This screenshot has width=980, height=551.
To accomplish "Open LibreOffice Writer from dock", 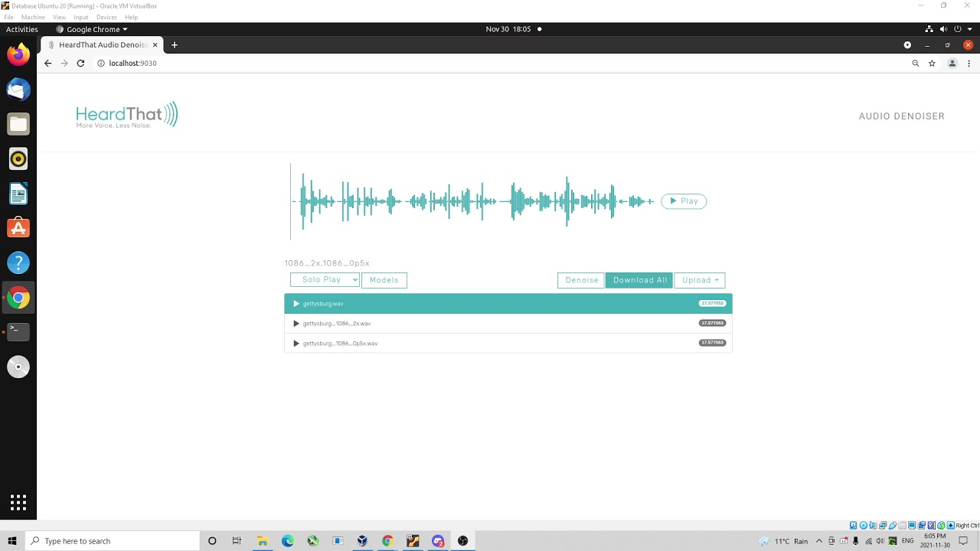I will coord(18,194).
